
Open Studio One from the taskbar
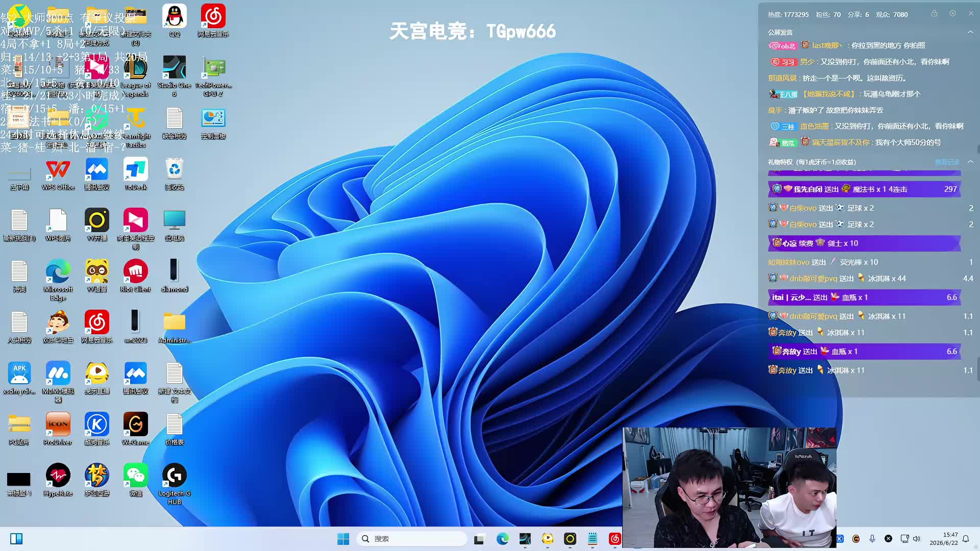[525, 539]
